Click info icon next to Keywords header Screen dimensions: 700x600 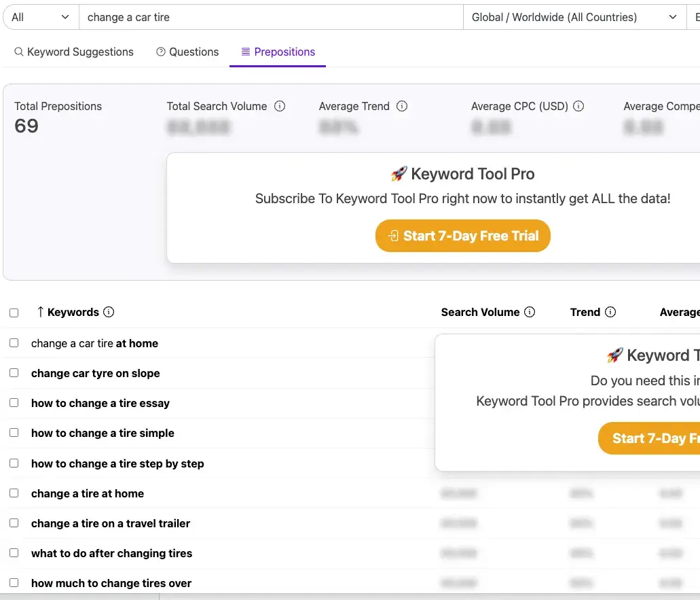coord(109,312)
